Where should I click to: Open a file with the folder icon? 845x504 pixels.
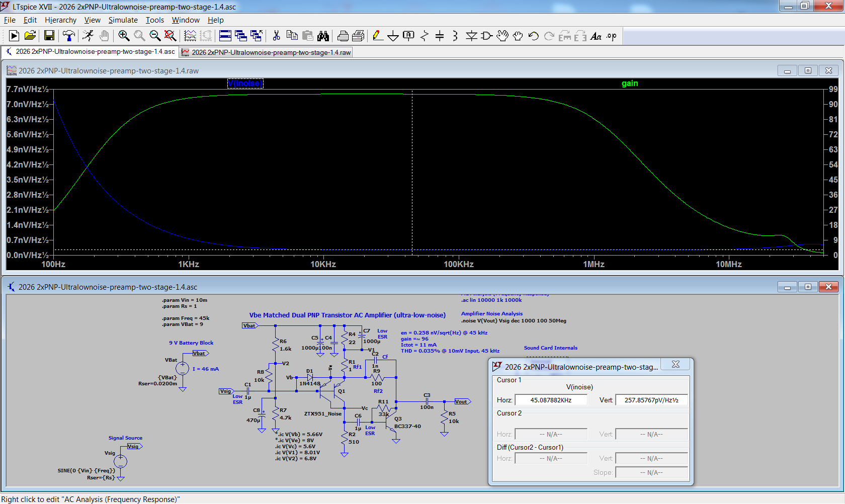click(30, 36)
